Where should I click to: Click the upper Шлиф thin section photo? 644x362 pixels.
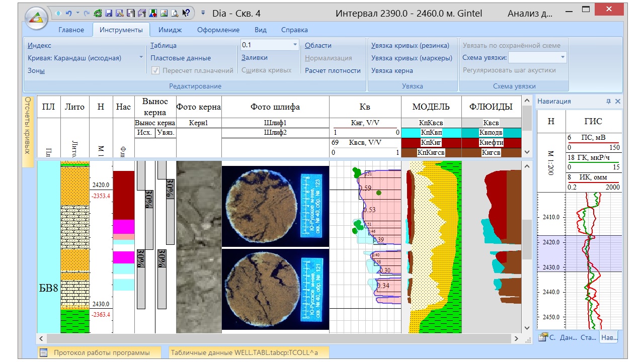point(275,206)
